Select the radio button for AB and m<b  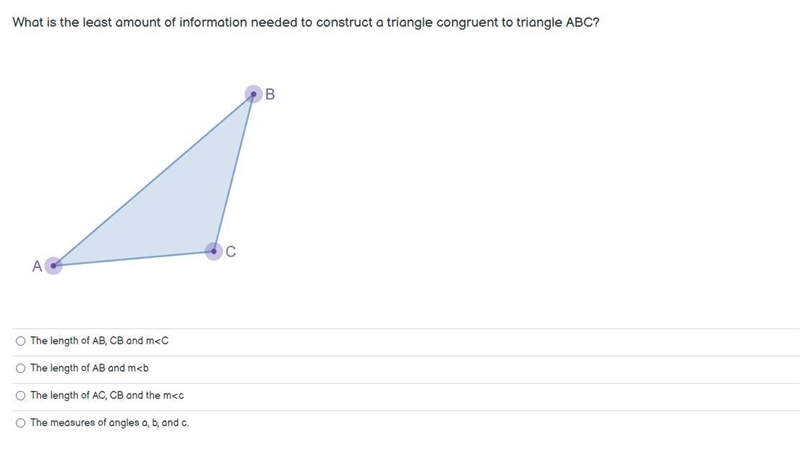tap(20, 368)
